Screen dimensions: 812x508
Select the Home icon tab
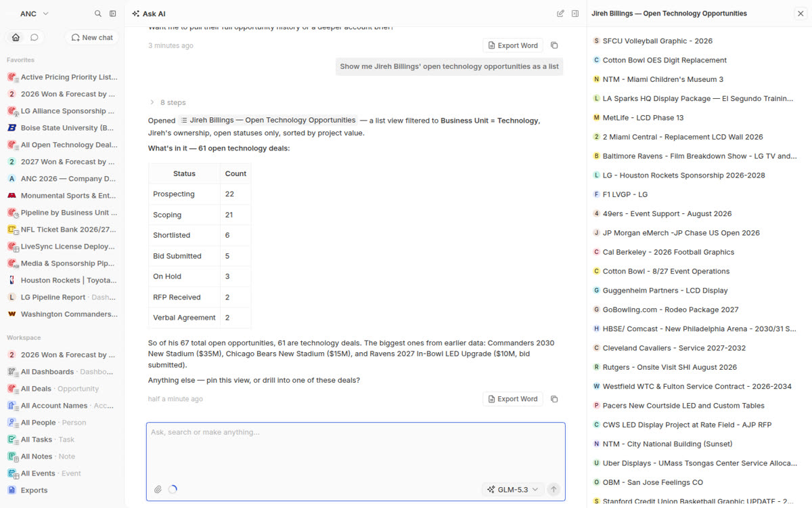click(x=16, y=37)
